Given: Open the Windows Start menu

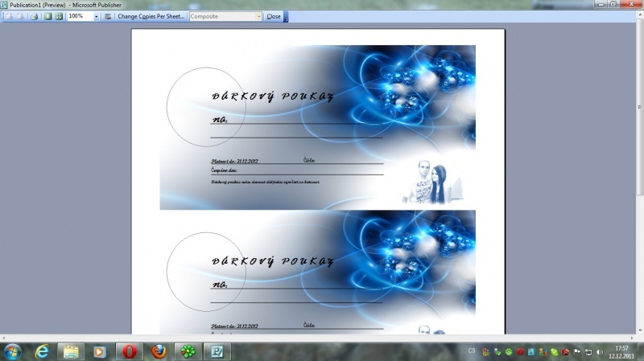Looking at the screenshot, I should tap(14, 351).
